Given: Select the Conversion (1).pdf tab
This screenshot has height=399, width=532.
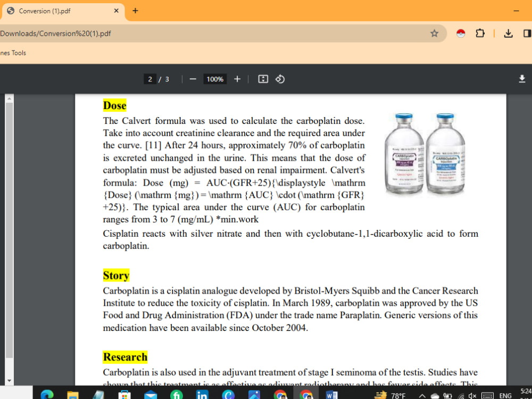Looking at the screenshot, I should click(63, 11).
